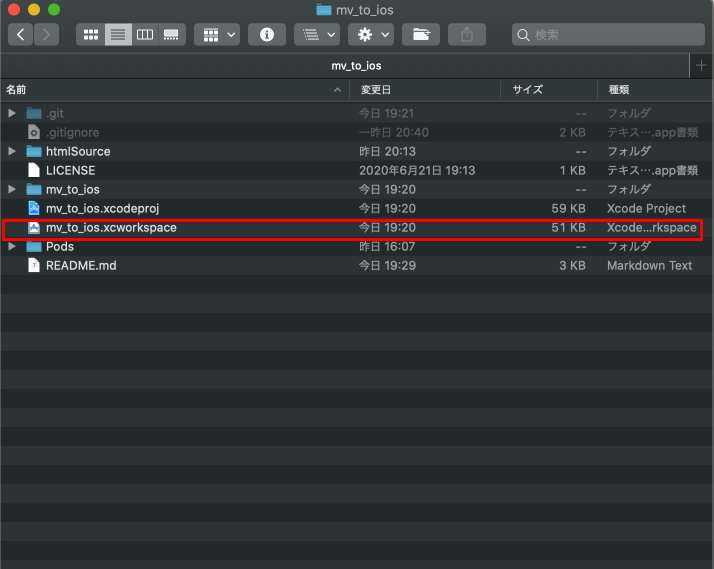
Task: Switch to icon view
Action: [91, 35]
